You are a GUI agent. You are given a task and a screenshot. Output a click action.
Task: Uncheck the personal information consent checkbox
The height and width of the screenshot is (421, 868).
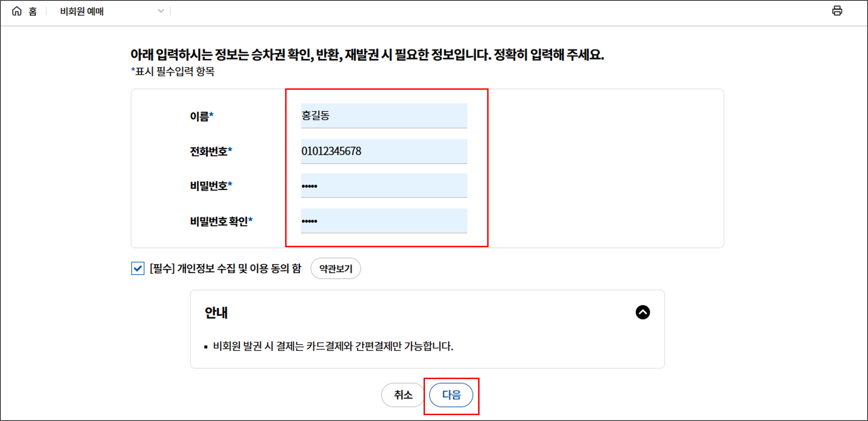click(137, 268)
